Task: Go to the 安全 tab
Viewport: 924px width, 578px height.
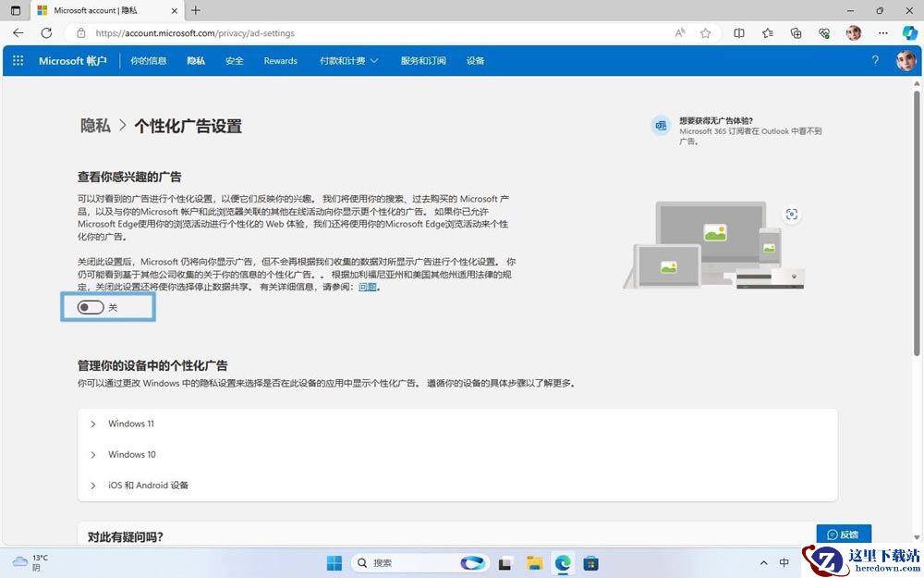Action: (234, 61)
